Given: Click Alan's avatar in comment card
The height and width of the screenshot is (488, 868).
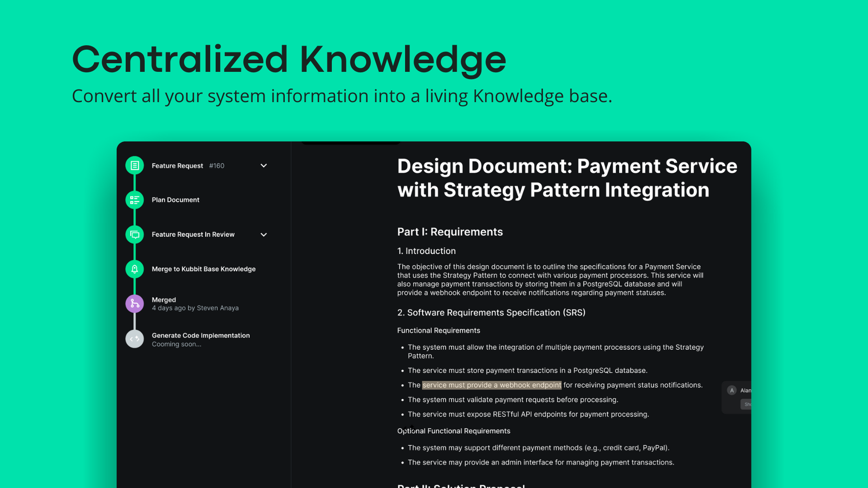Looking at the screenshot, I should point(731,390).
